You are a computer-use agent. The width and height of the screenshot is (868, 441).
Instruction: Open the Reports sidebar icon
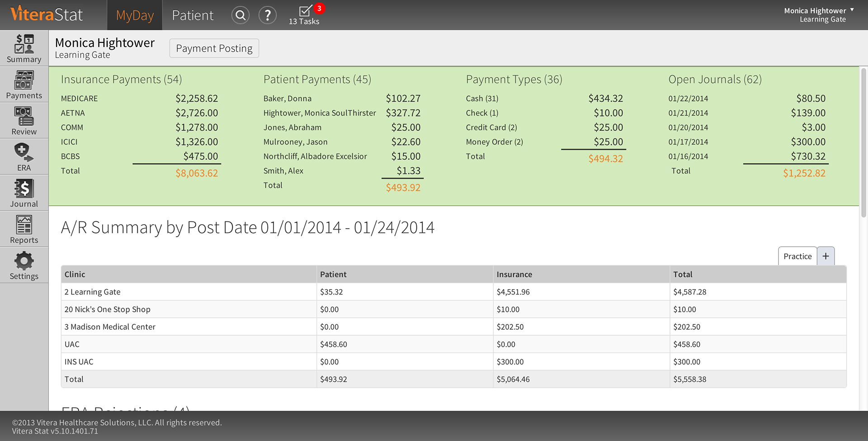pyautogui.click(x=24, y=229)
